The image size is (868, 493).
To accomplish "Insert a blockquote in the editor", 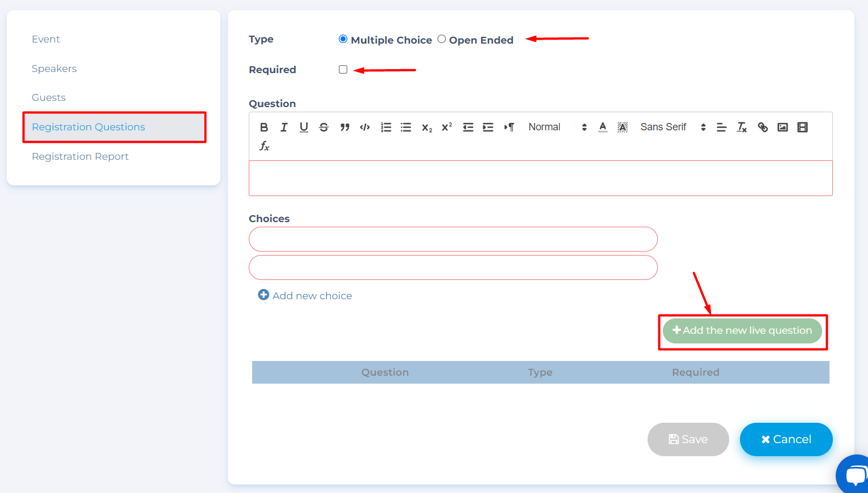I will (x=344, y=127).
